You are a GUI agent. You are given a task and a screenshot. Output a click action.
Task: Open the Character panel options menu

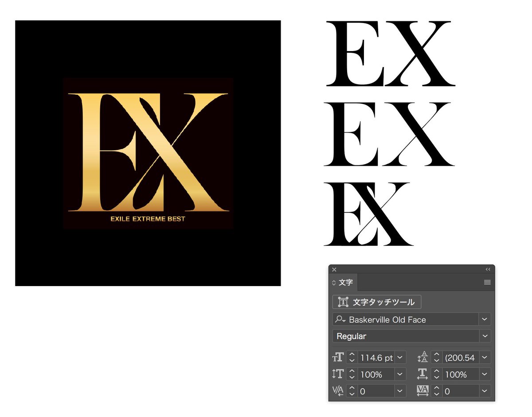coord(487,282)
